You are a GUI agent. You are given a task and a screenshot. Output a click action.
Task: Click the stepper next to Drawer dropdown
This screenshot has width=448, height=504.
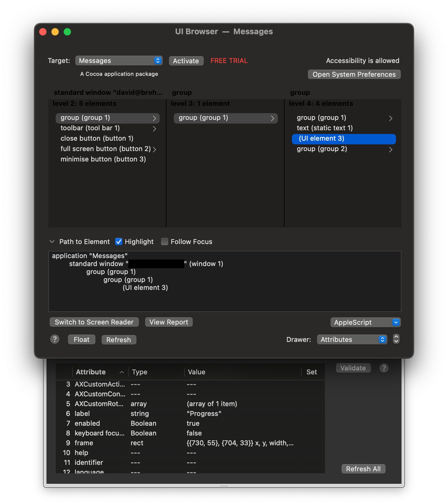(x=396, y=339)
